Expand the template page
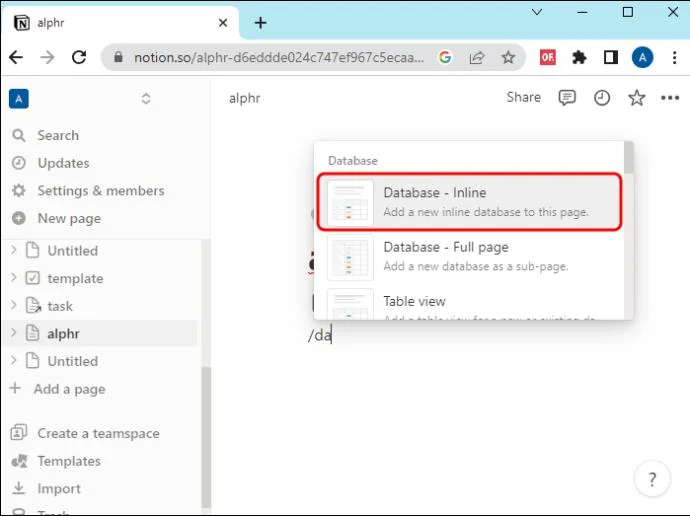 click(14, 278)
